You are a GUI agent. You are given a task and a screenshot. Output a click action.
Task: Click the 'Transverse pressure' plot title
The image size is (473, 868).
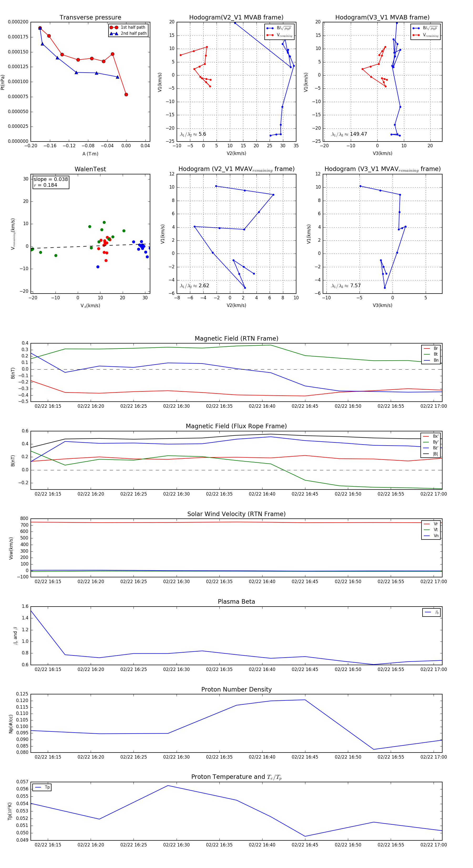point(90,18)
